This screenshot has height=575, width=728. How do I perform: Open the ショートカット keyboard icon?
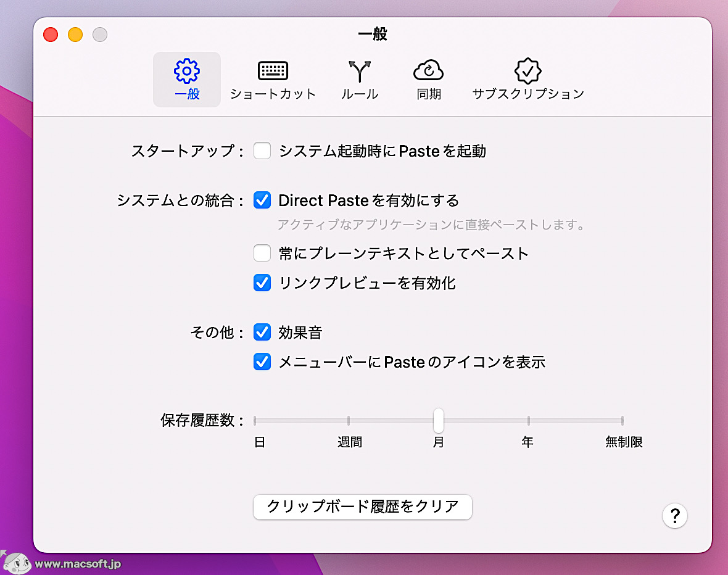[x=273, y=70]
